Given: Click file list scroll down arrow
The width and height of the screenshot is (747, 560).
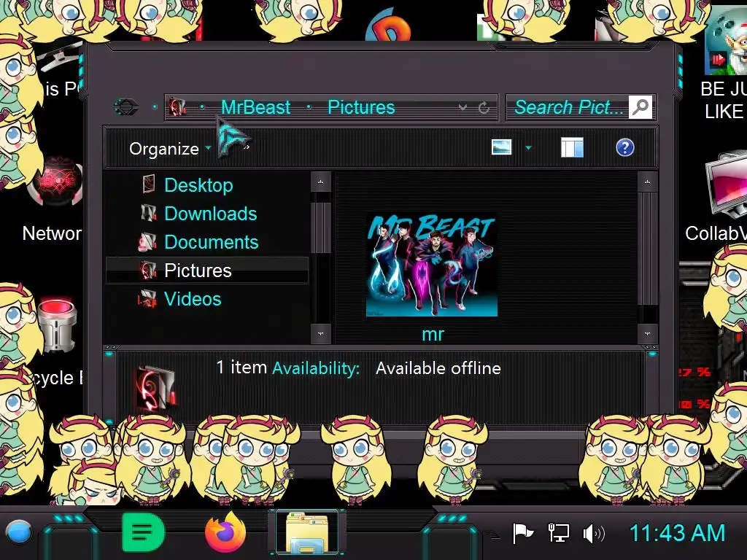Looking at the screenshot, I should pos(648,333).
